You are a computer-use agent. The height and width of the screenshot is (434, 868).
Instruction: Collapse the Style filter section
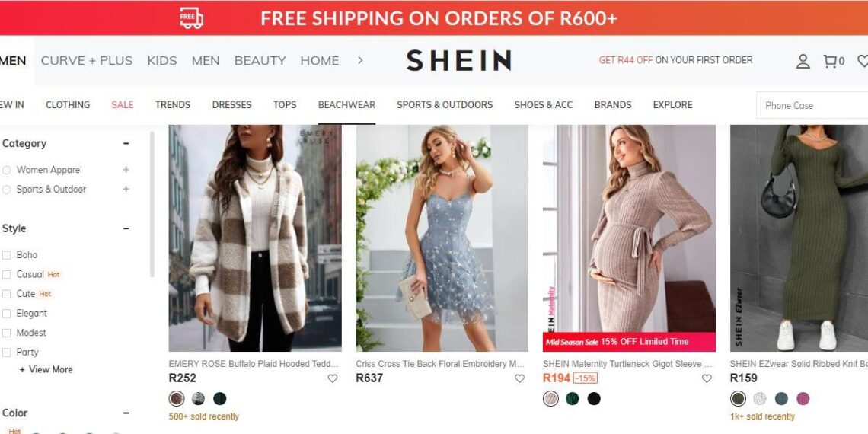[126, 228]
